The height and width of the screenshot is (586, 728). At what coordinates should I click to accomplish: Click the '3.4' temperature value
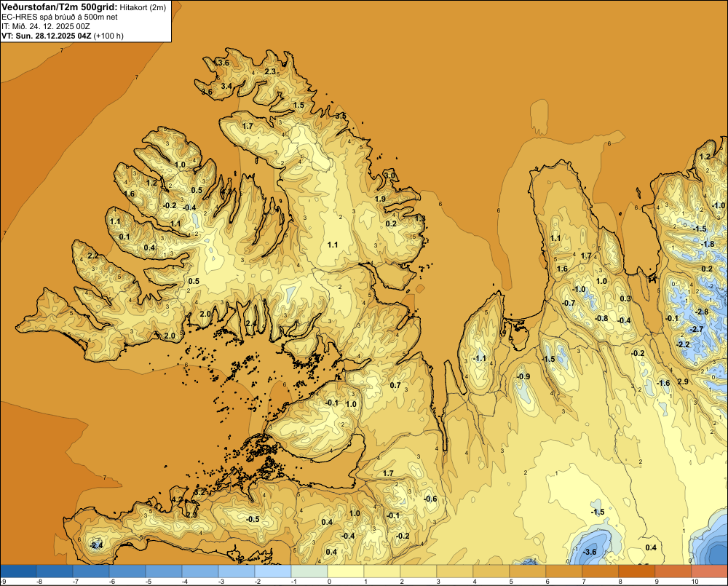pos(226,86)
